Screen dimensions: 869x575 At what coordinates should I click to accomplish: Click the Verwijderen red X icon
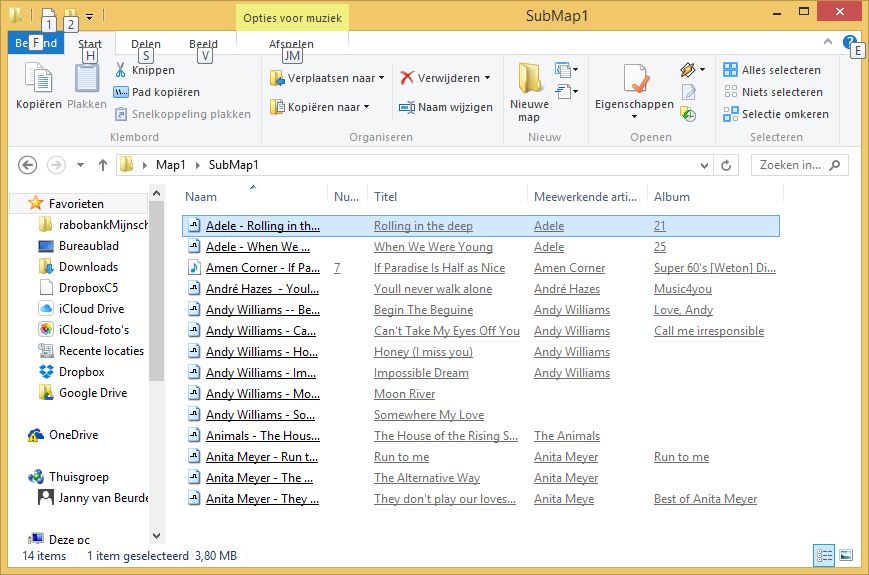click(407, 78)
